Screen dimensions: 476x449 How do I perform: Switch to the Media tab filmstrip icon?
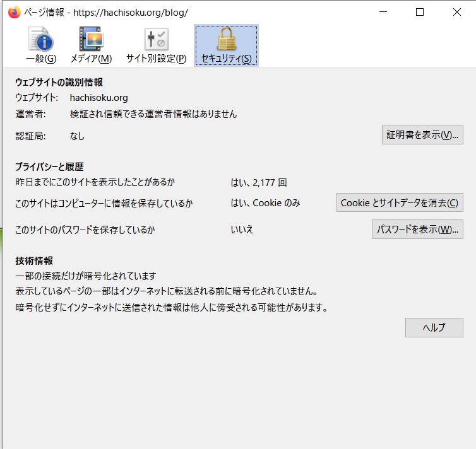coord(91,40)
